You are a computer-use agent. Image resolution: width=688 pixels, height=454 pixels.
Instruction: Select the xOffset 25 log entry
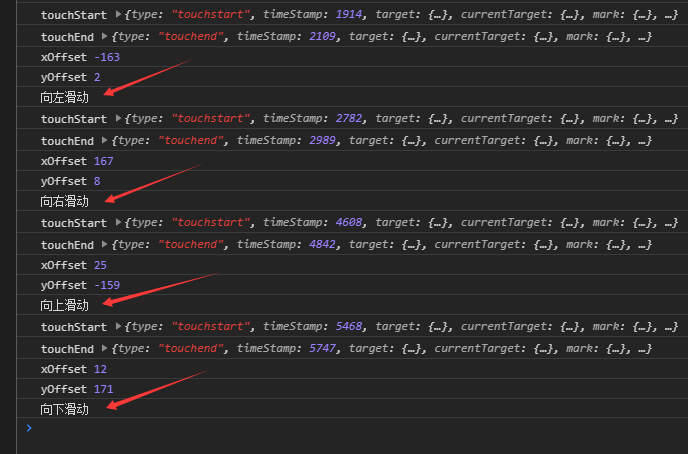[x=352, y=265]
